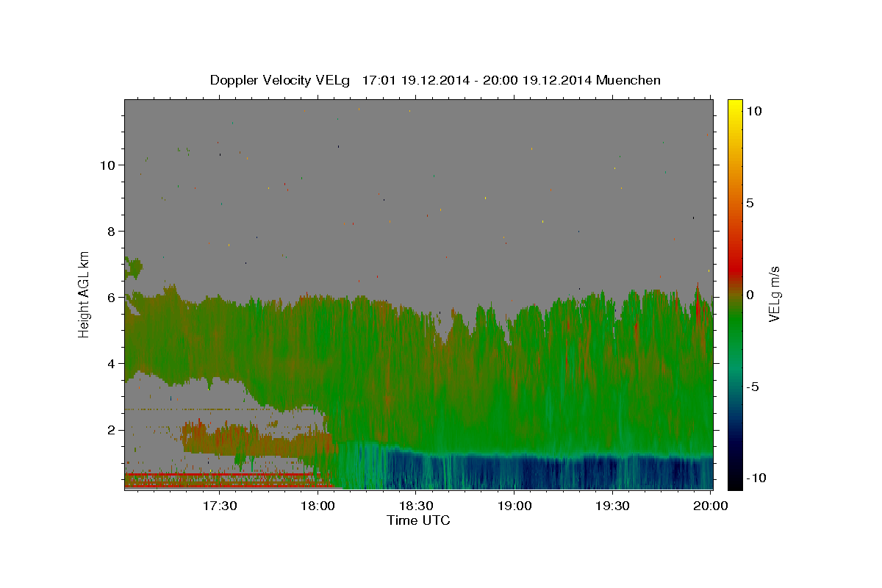The height and width of the screenshot is (588, 882).
Task: Click the colorbar value 5
Action: coord(750,203)
